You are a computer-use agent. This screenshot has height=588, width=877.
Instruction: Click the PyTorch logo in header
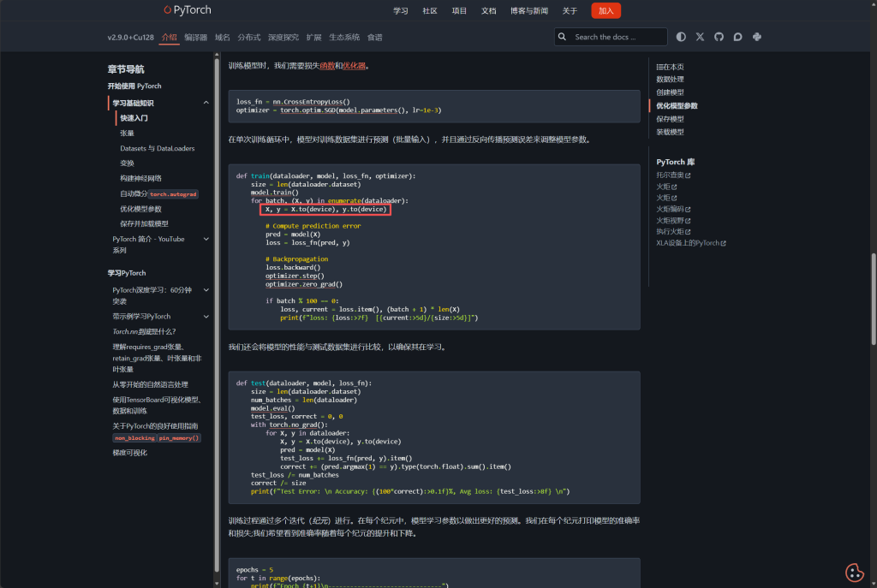click(x=187, y=10)
